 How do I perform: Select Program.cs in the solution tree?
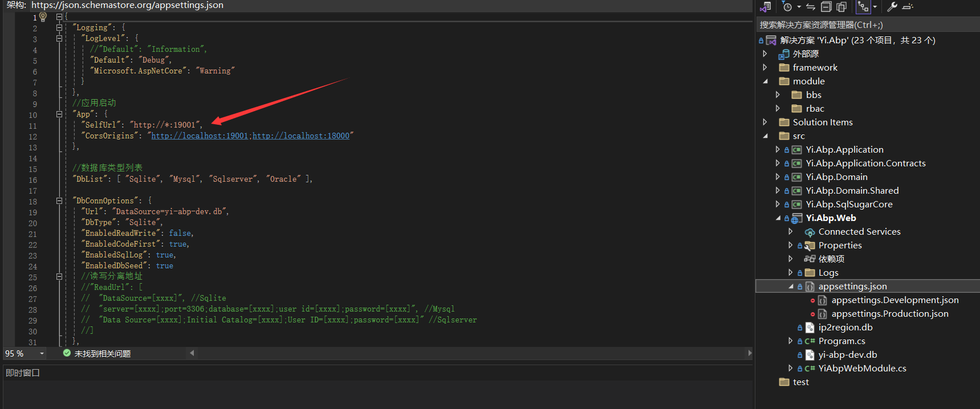(841, 341)
